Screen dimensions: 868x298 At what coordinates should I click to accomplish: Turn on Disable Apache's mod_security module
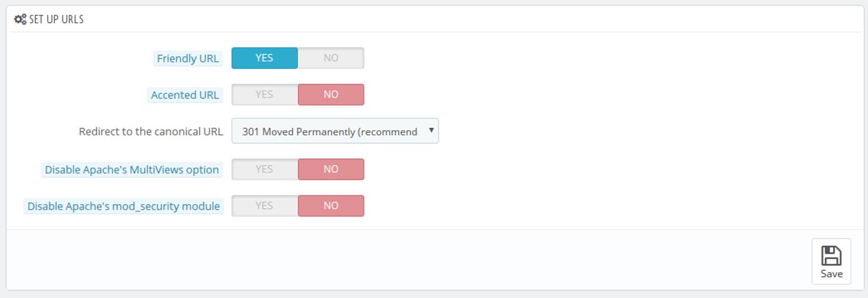click(x=265, y=205)
